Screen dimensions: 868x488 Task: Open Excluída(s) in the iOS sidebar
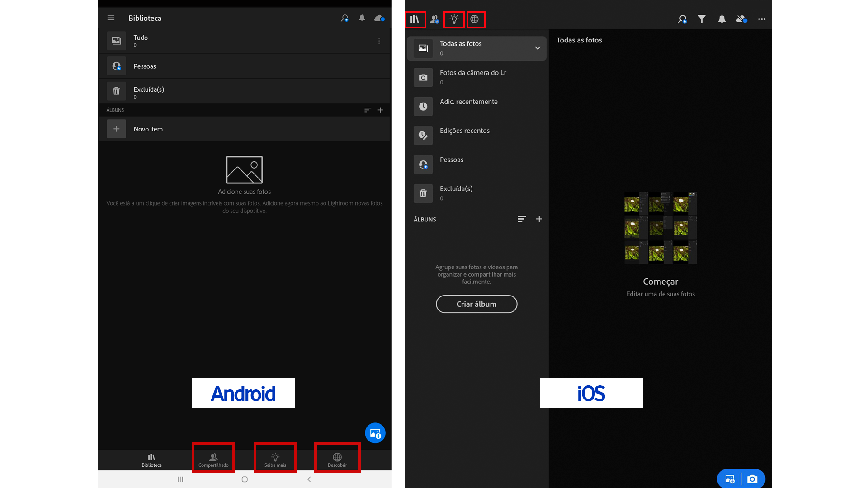tap(476, 193)
